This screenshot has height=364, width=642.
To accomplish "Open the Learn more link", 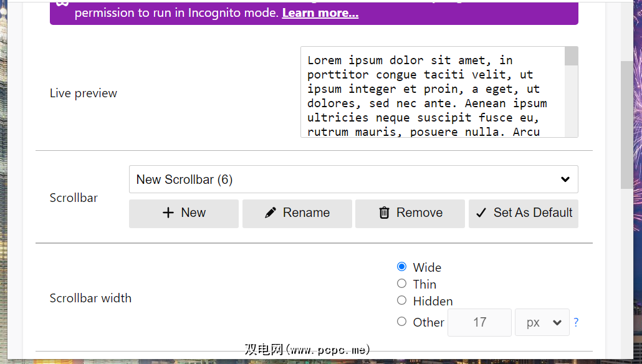I will click(x=320, y=13).
